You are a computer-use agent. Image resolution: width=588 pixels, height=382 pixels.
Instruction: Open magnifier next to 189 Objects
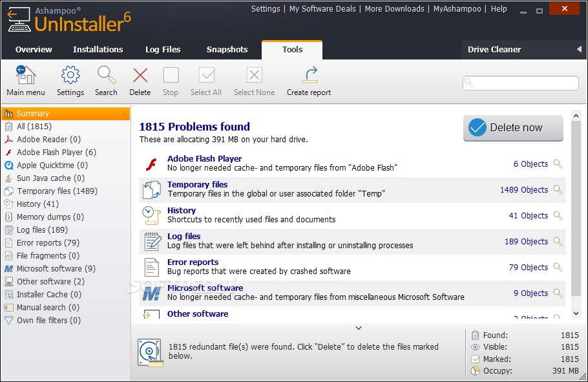[x=558, y=241]
